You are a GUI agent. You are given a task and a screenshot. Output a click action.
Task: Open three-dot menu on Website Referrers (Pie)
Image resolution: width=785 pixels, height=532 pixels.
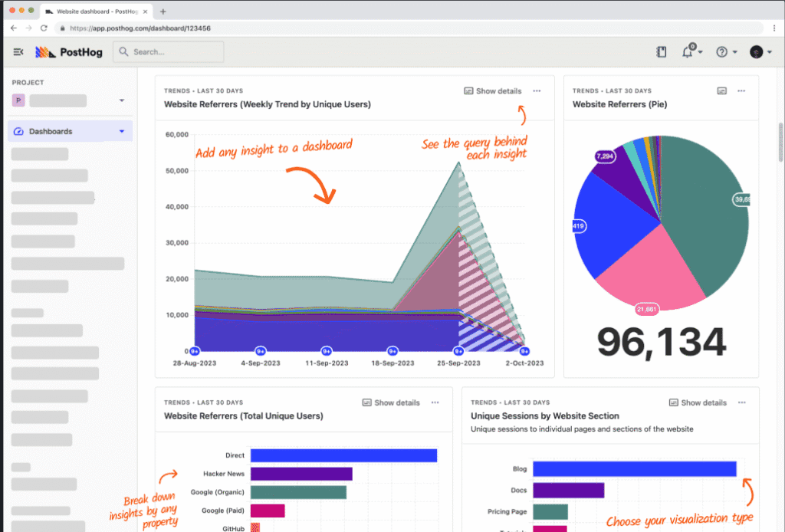click(x=741, y=91)
